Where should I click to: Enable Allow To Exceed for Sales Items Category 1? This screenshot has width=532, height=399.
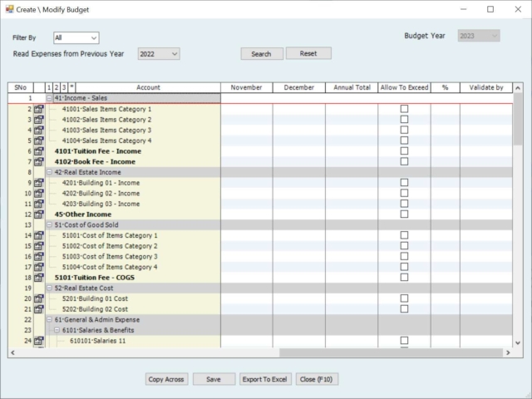(404, 109)
